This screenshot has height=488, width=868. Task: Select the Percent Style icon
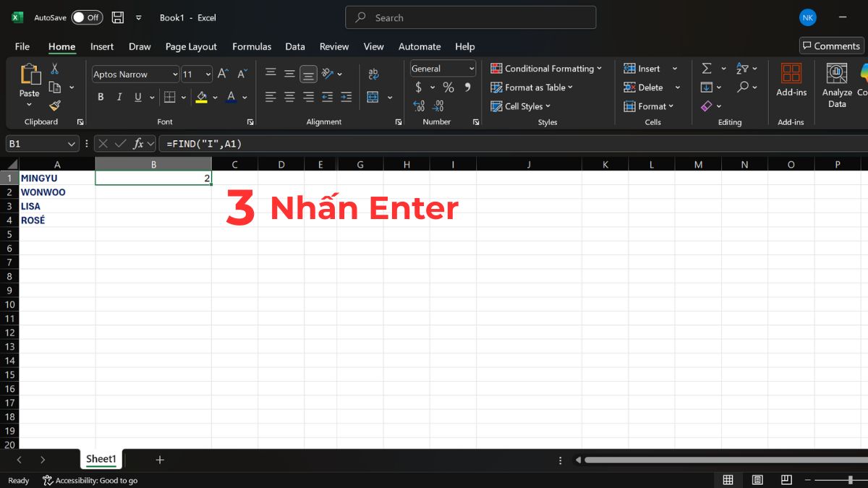click(448, 87)
